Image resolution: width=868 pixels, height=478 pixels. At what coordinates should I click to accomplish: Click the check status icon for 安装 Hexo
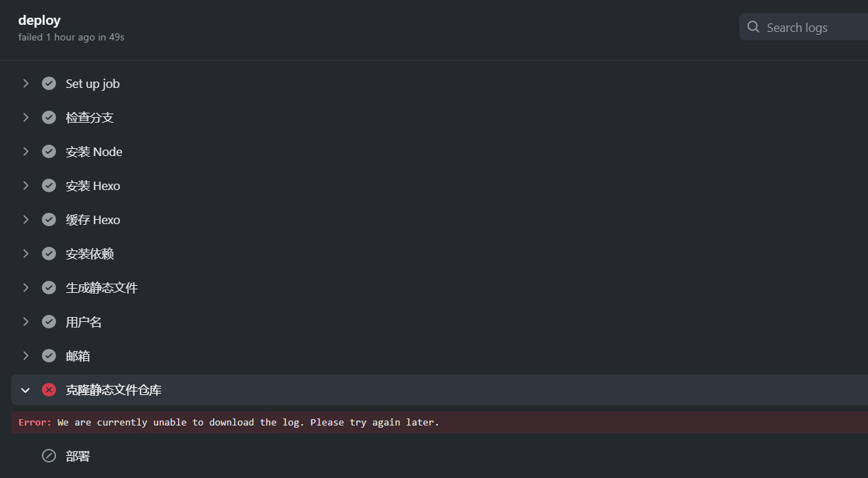click(x=49, y=186)
